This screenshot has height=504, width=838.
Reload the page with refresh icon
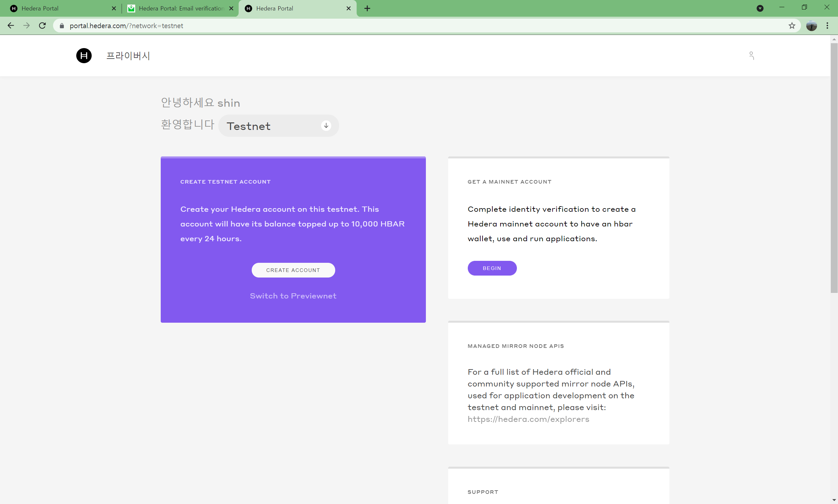(42, 26)
